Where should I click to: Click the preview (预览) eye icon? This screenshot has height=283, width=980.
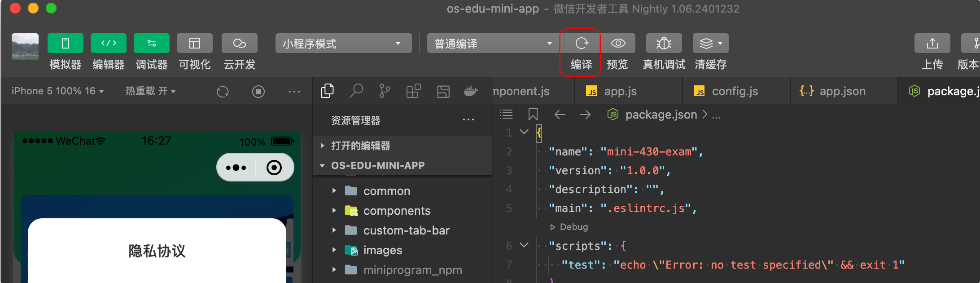[x=618, y=43]
